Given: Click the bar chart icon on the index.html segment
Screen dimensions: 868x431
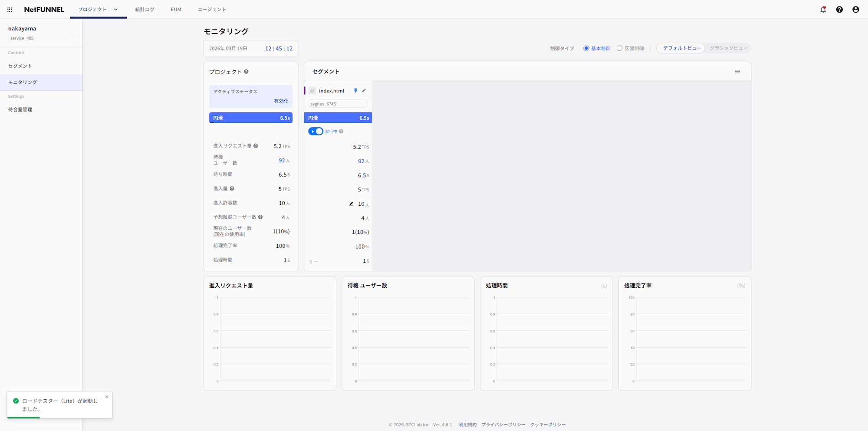Looking at the screenshot, I should pyautogui.click(x=312, y=90).
